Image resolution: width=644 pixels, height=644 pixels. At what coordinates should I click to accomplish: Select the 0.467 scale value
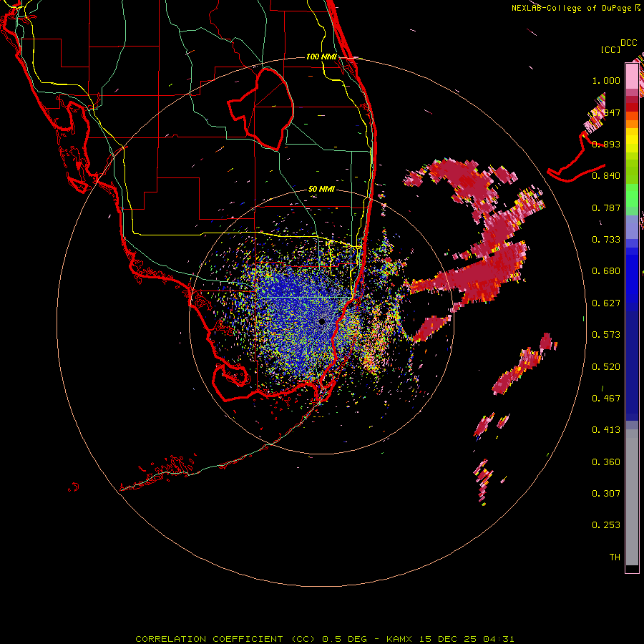coord(606,399)
